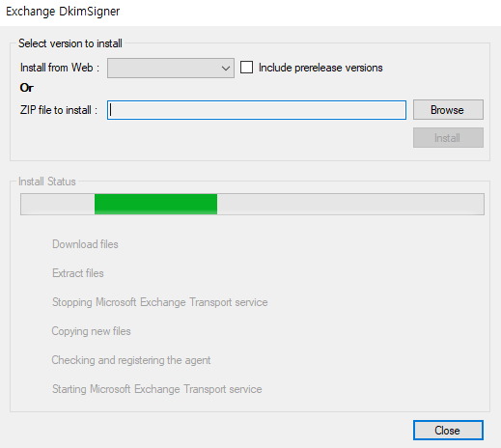501x448 pixels.
Task: Click the 'Exchange DkimSigner' window title
Action: (63, 12)
